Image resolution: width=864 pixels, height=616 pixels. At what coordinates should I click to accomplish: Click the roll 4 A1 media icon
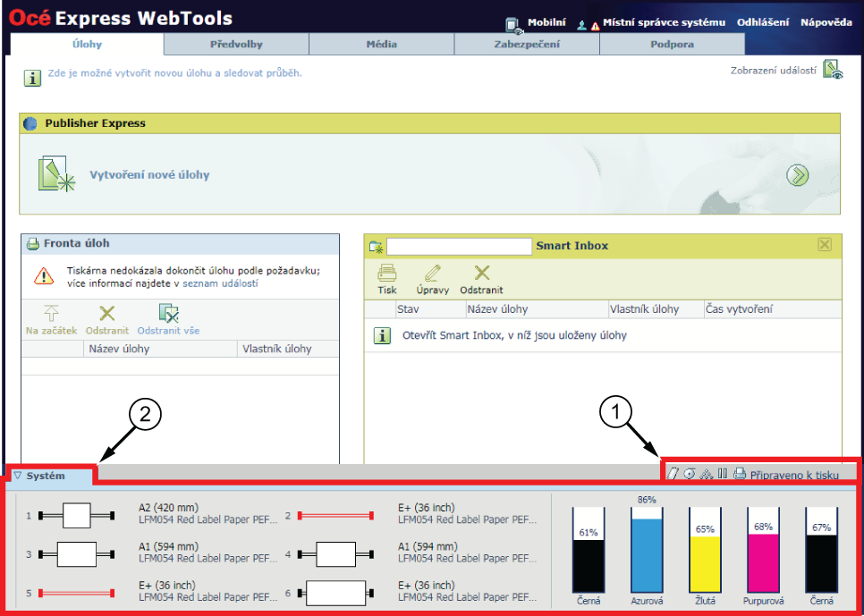[335, 554]
